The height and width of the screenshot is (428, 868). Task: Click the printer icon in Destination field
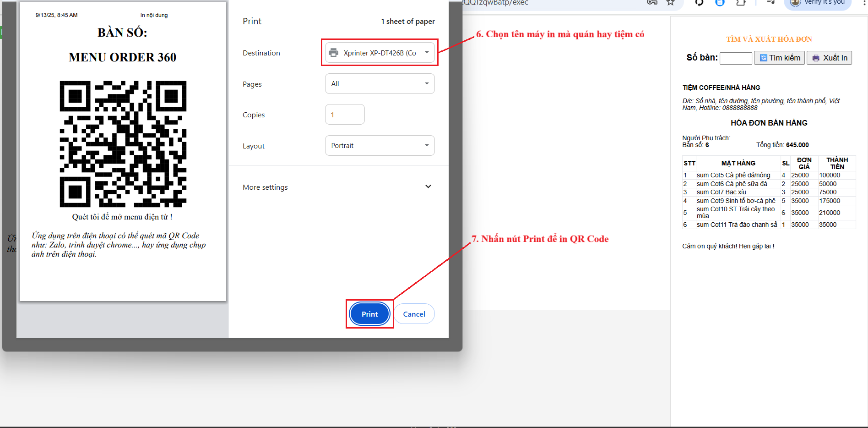coord(334,53)
